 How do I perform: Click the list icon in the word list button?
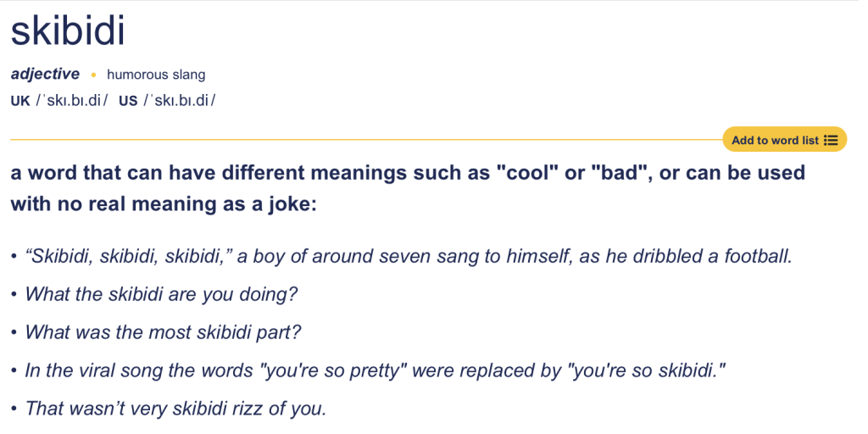pyautogui.click(x=831, y=140)
